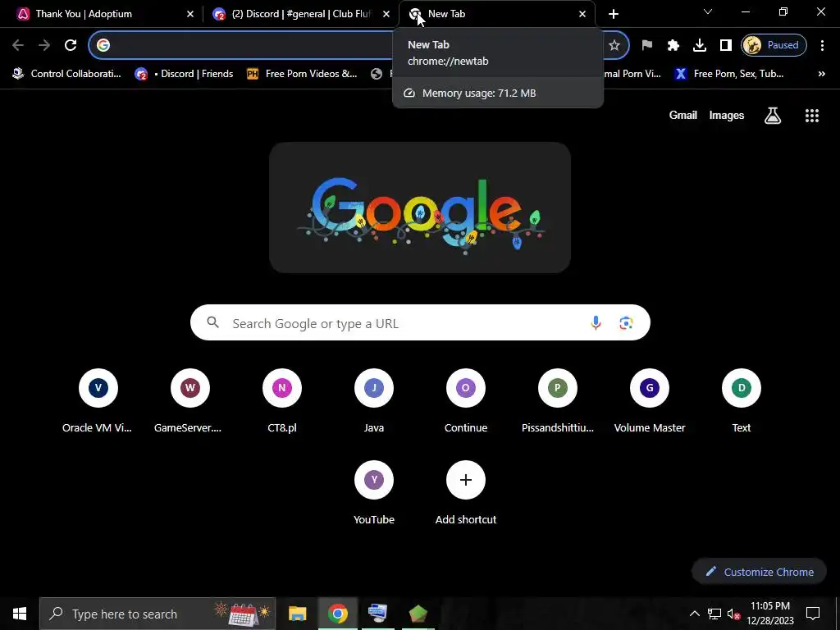Click the flag extension icon
Image resolution: width=840 pixels, height=630 pixels.
646,45
